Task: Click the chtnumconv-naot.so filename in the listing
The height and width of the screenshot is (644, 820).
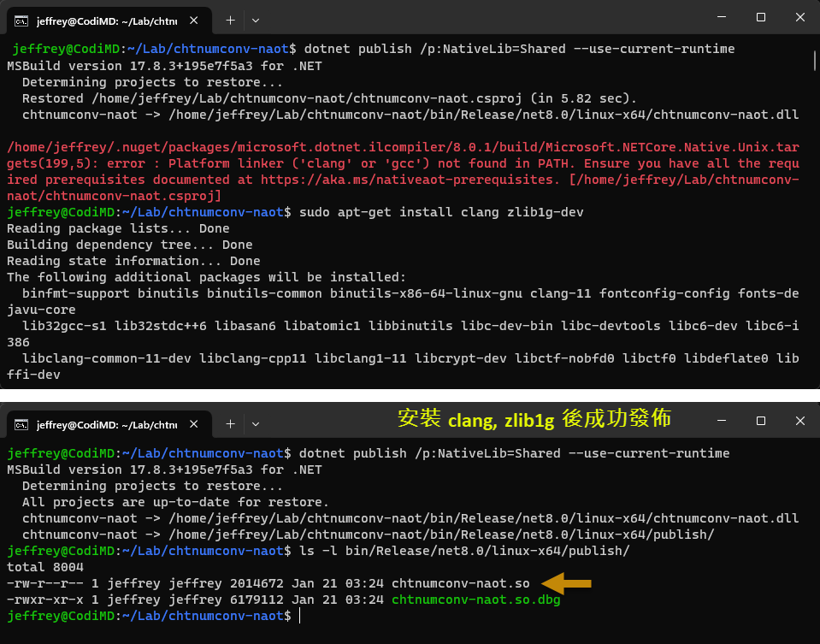Action: (x=460, y=583)
